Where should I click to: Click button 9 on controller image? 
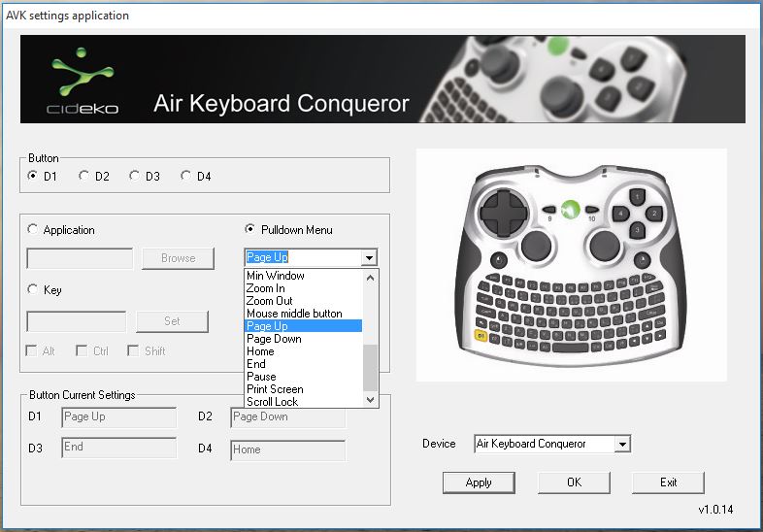click(548, 211)
